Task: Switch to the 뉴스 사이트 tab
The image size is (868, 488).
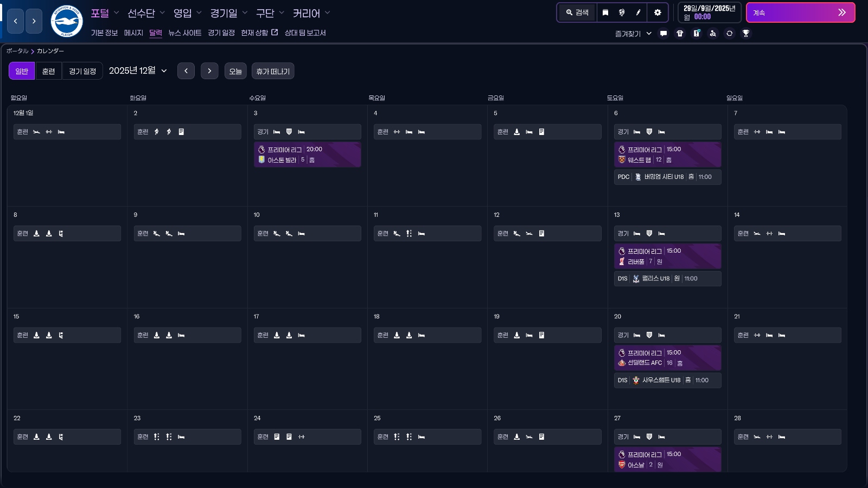Action: 184,33
